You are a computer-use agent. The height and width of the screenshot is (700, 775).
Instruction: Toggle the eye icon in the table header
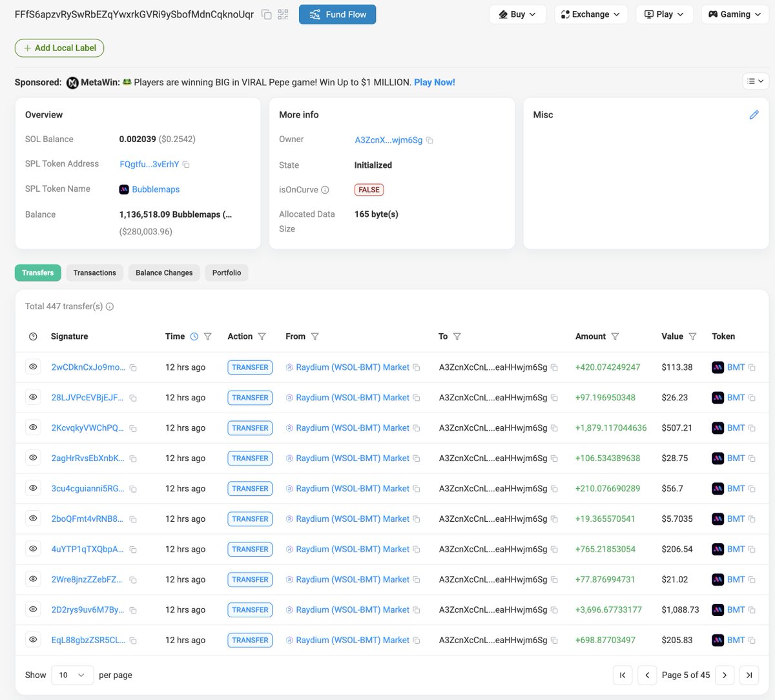pyautogui.click(x=33, y=336)
